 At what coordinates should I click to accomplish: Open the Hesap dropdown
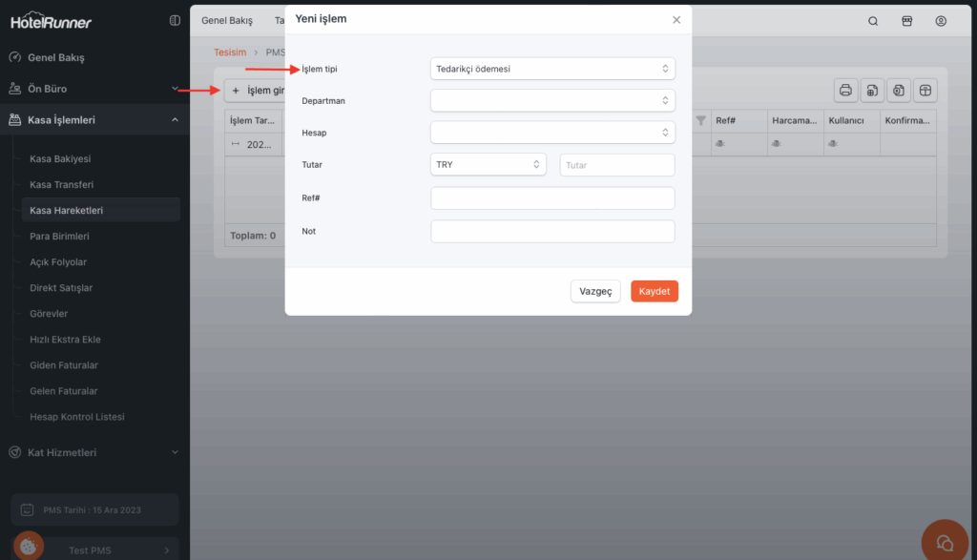pos(552,133)
